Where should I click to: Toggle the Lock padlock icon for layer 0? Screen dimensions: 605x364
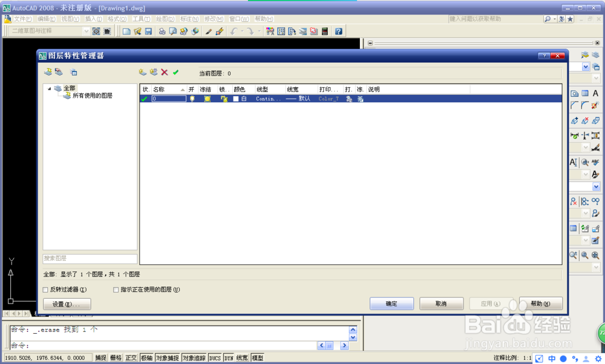(x=224, y=99)
